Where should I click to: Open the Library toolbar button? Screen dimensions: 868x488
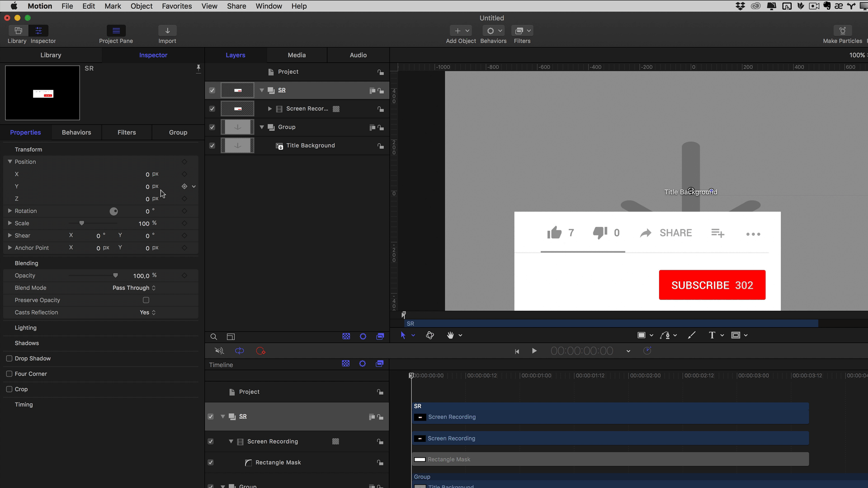click(18, 31)
